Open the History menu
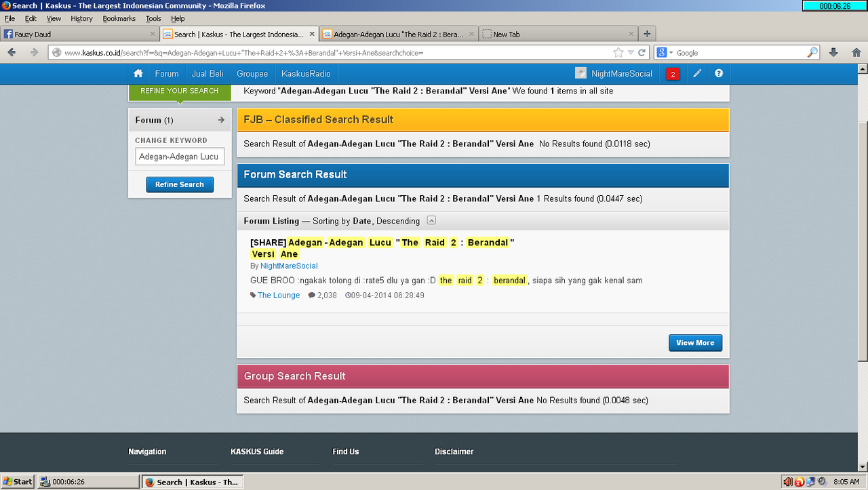This screenshot has height=490, width=868. point(81,18)
